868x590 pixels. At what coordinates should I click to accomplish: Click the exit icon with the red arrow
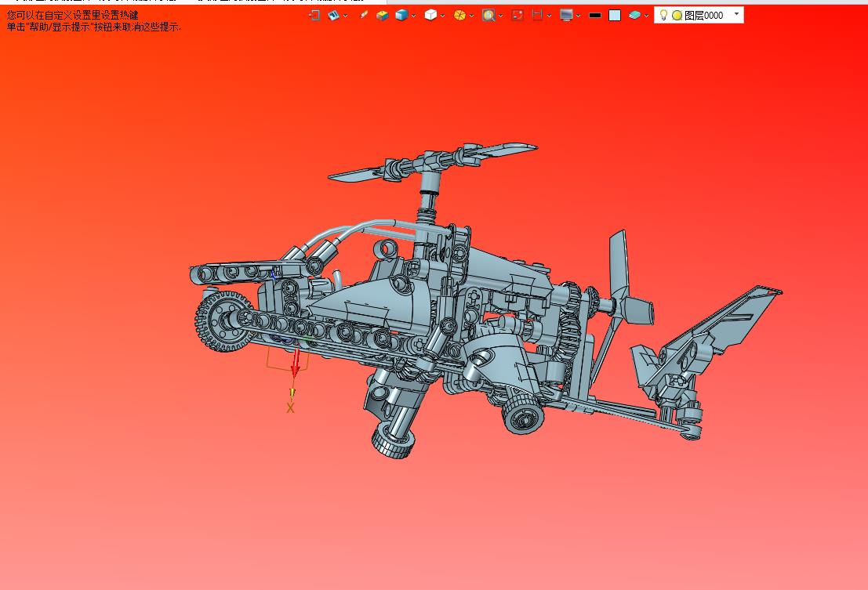314,16
